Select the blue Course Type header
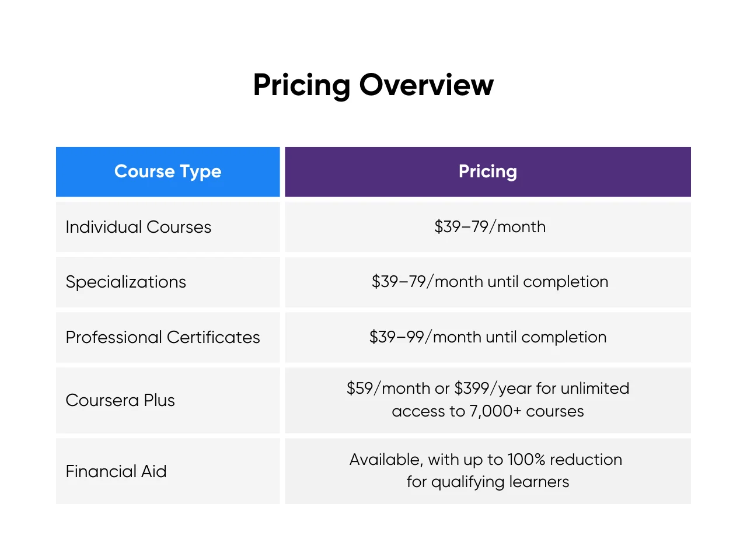This screenshot has height=560, width=747. [x=167, y=171]
